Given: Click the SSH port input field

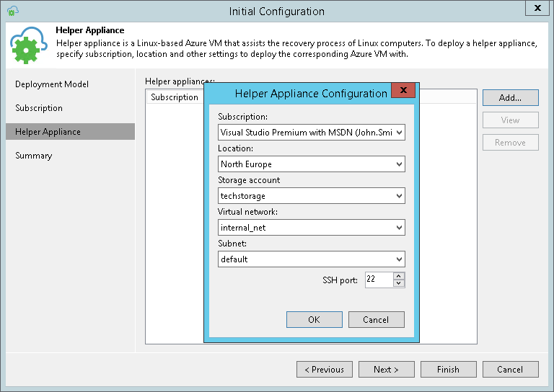Looking at the screenshot, I should pos(379,280).
